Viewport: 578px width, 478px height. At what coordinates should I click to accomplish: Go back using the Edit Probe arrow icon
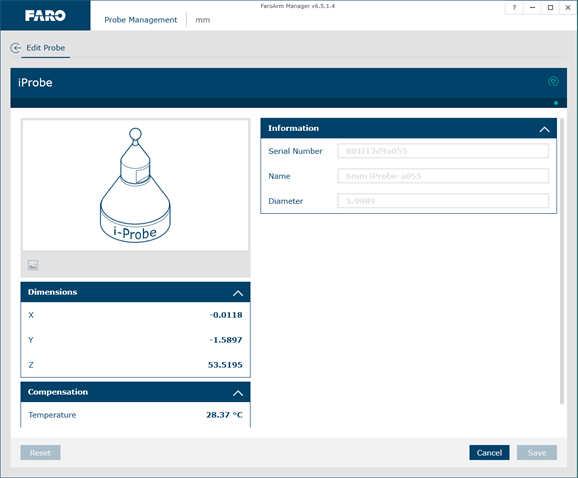pos(15,48)
